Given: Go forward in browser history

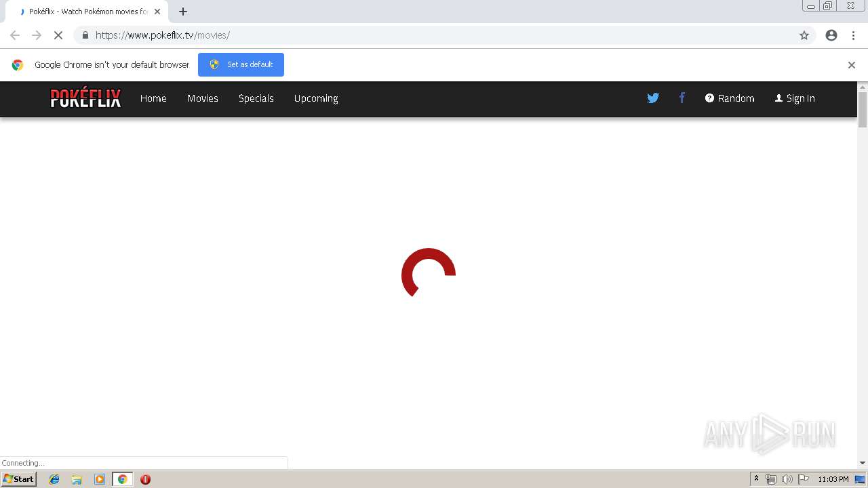Looking at the screenshot, I should point(37,35).
